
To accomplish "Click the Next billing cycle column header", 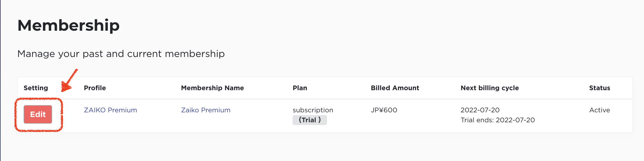I will (x=490, y=88).
